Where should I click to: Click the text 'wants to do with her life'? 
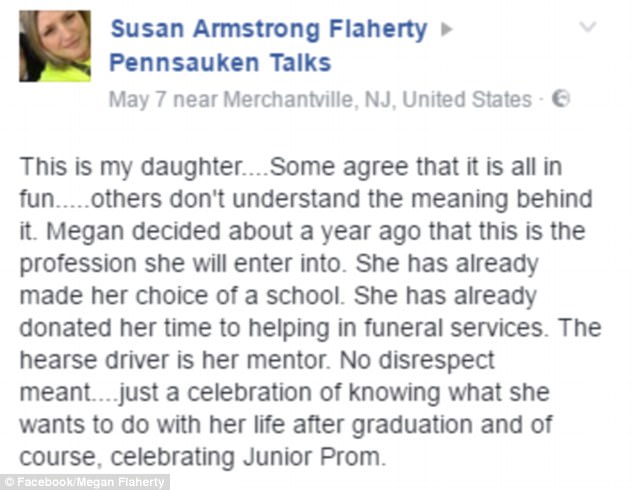pyautogui.click(x=152, y=425)
